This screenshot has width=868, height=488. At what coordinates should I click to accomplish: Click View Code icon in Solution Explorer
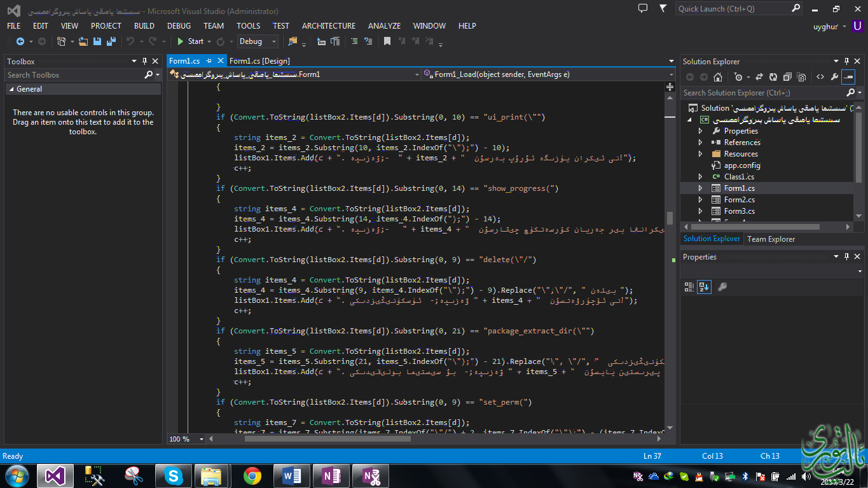click(x=820, y=77)
